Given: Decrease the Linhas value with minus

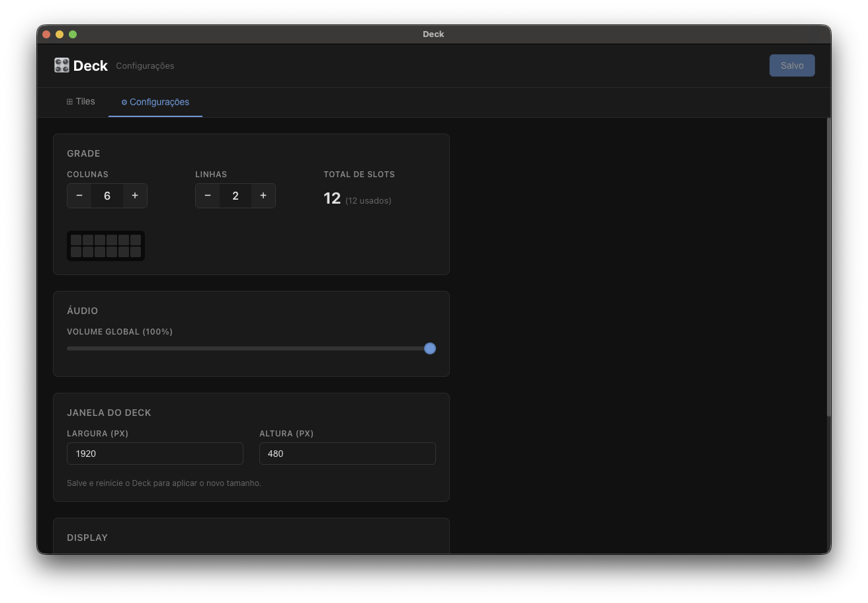Looking at the screenshot, I should 208,196.
